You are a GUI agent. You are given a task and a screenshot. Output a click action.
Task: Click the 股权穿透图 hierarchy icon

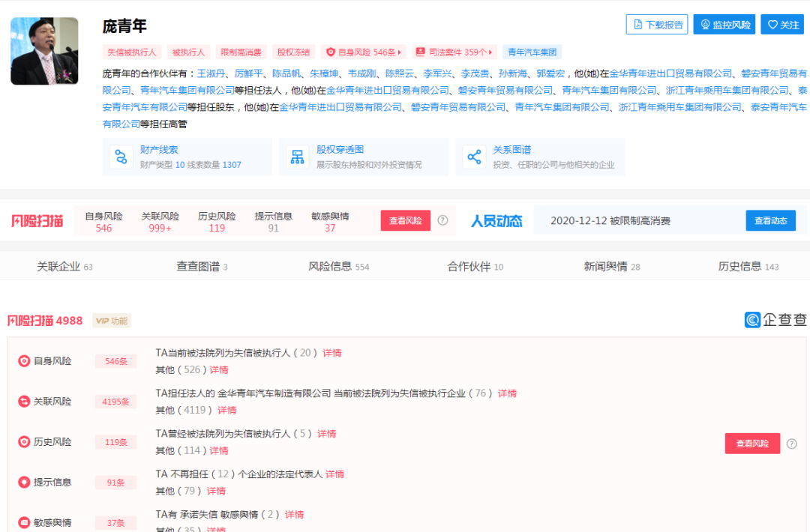(x=297, y=157)
